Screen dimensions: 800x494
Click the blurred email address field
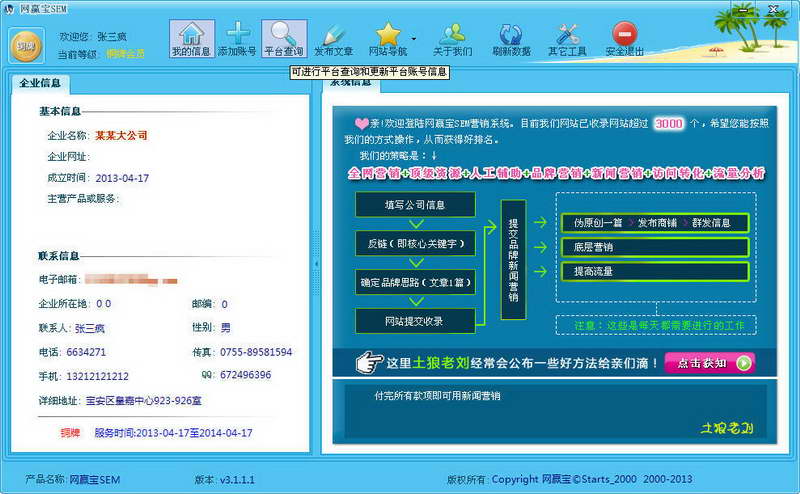[x=131, y=280]
